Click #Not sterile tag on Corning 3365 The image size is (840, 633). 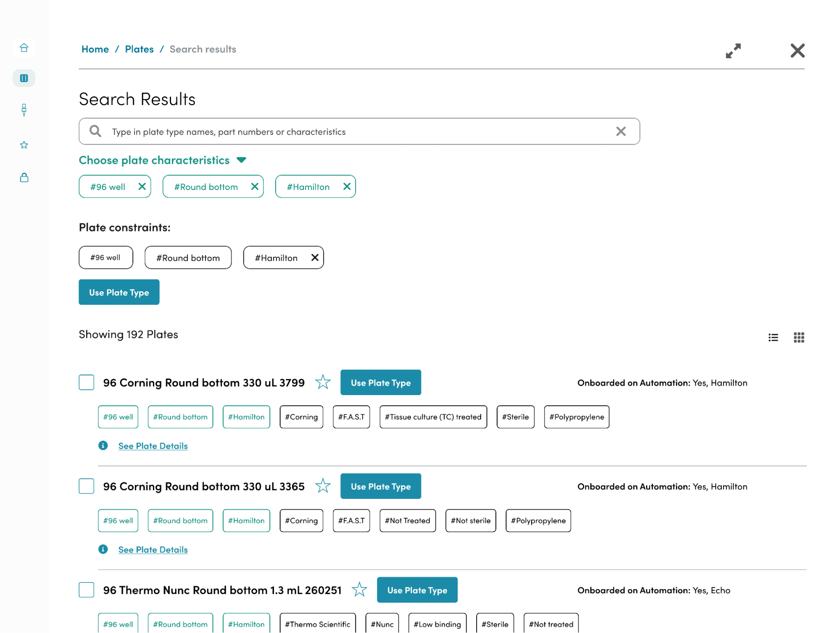point(471,521)
